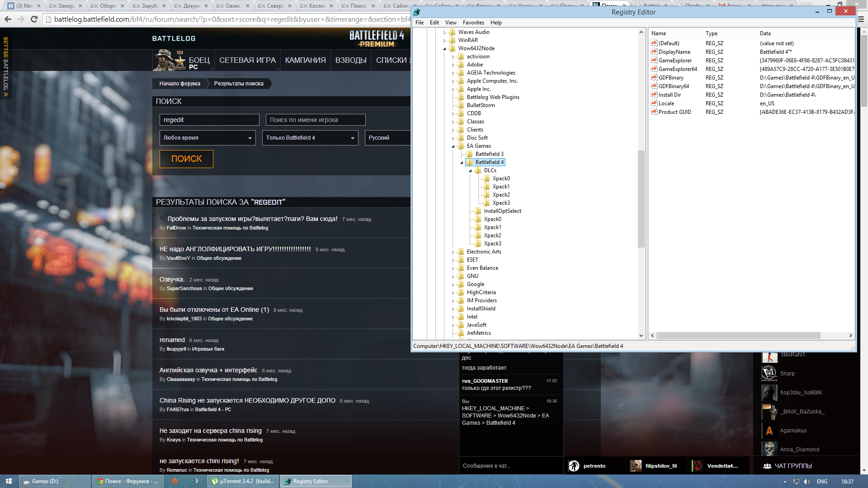Open the File menu in Registry Editor
The image size is (868, 488).
pyautogui.click(x=420, y=23)
